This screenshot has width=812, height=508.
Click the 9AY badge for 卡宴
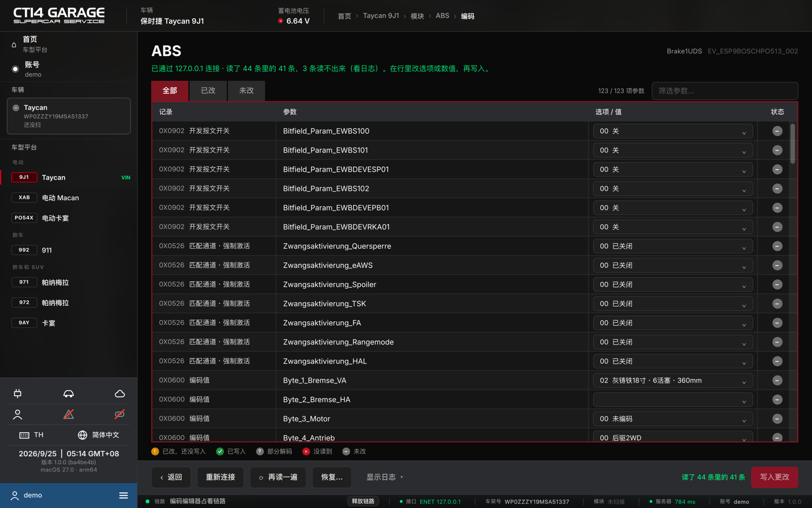pyautogui.click(x=24, y=323)
